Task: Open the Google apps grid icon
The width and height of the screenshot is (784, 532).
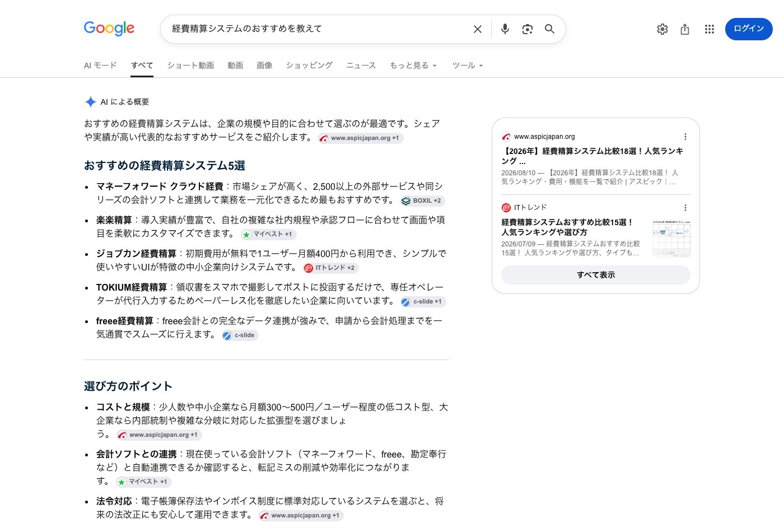Action: pos(710,29)
